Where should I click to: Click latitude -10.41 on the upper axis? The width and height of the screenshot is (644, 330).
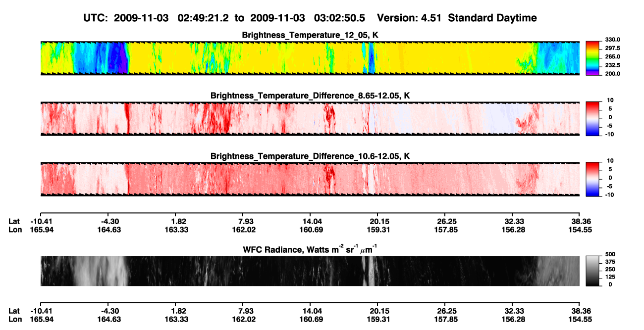click(42, 221)
